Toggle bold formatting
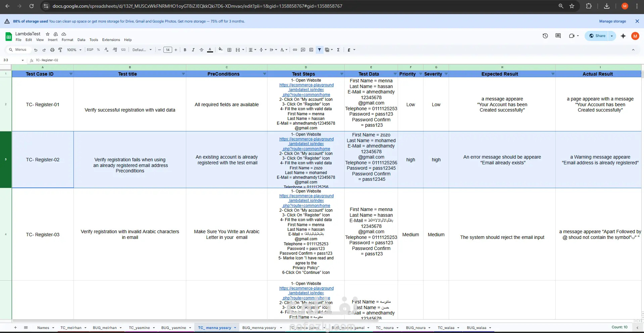The height and width of the screenshot is (333, 644). tap(185, 50)
